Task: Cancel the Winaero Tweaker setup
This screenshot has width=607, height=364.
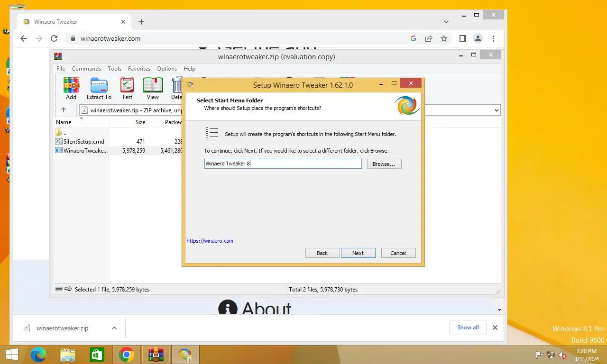Action: pos(398,253)
